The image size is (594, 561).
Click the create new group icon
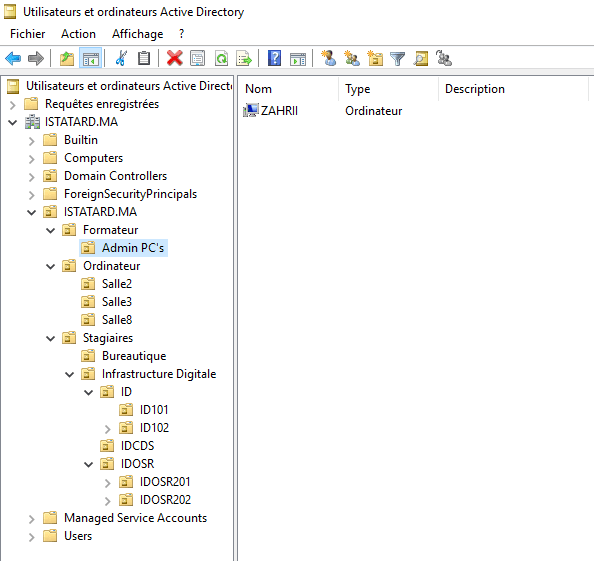click(352, 59)
